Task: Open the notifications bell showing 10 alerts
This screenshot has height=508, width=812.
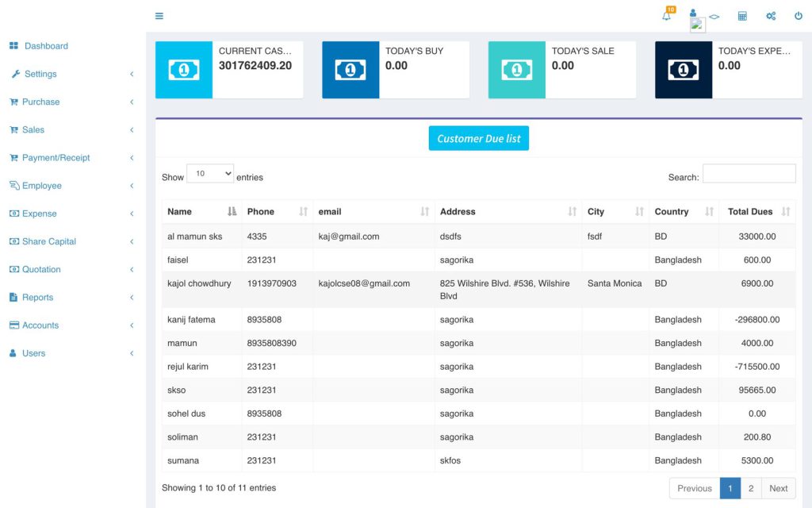Action: (666, 15)
